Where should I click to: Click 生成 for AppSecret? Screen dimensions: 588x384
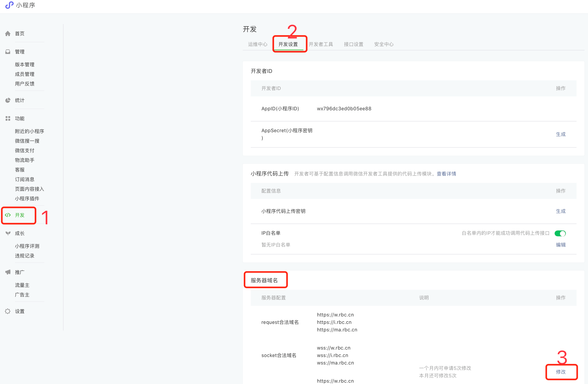click(560, 134)
